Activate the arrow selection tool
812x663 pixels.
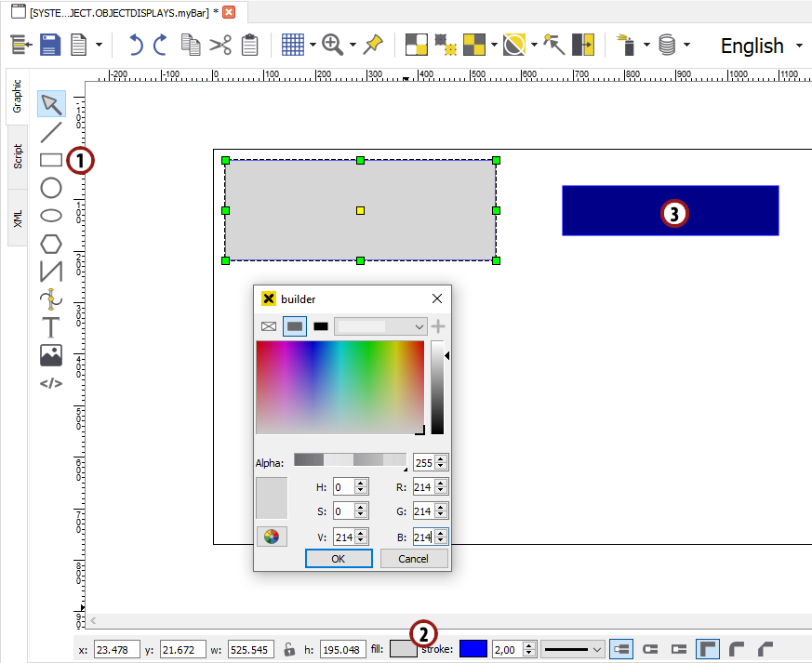(x=51, y=104)
